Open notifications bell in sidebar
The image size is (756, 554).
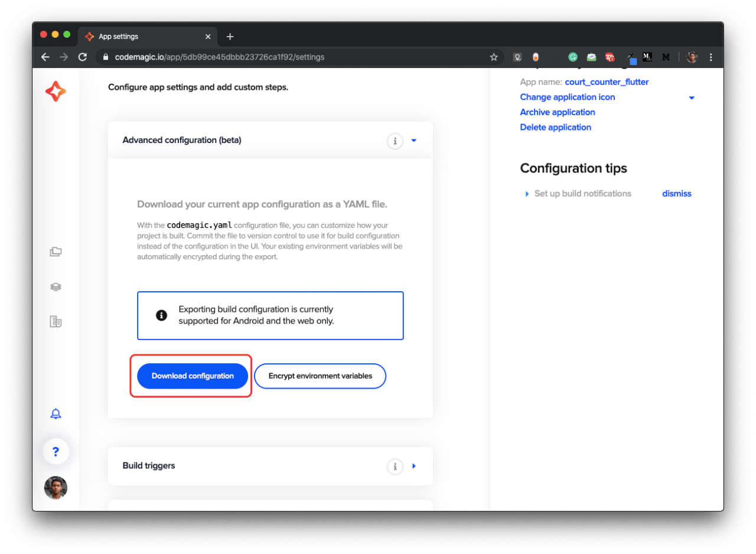point(56,414)
